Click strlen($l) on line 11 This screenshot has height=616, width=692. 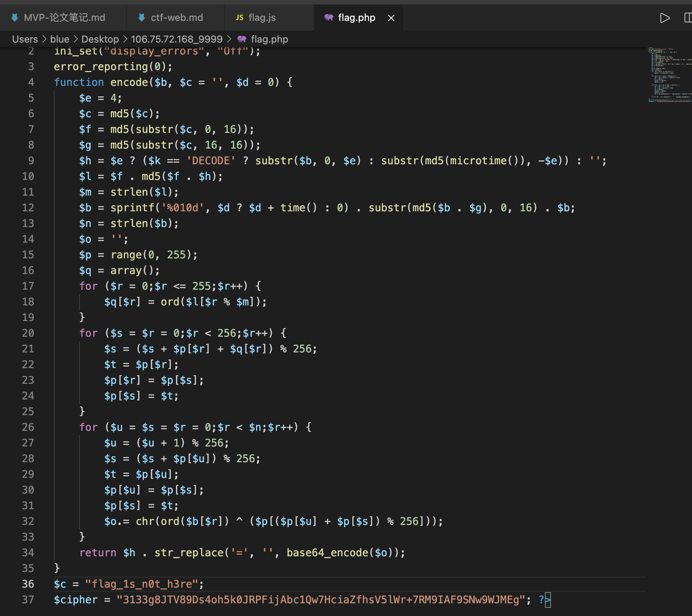coord(141,192)
